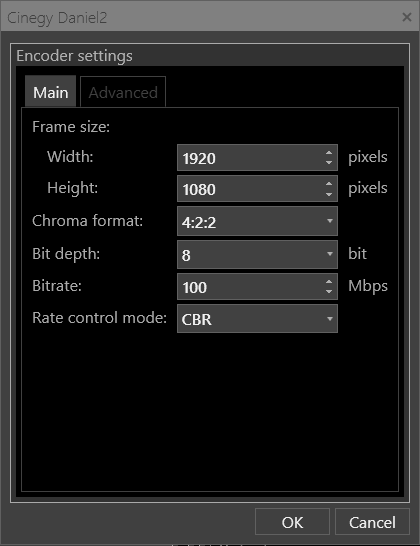
Task: Switch to the Advanced tab
Action: point(123,92)
